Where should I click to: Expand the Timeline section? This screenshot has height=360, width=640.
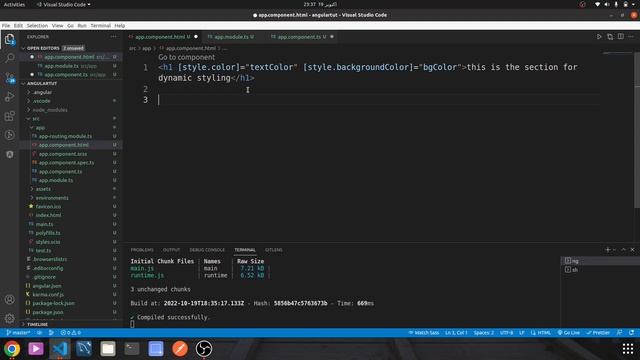click(x=37, y=324)
